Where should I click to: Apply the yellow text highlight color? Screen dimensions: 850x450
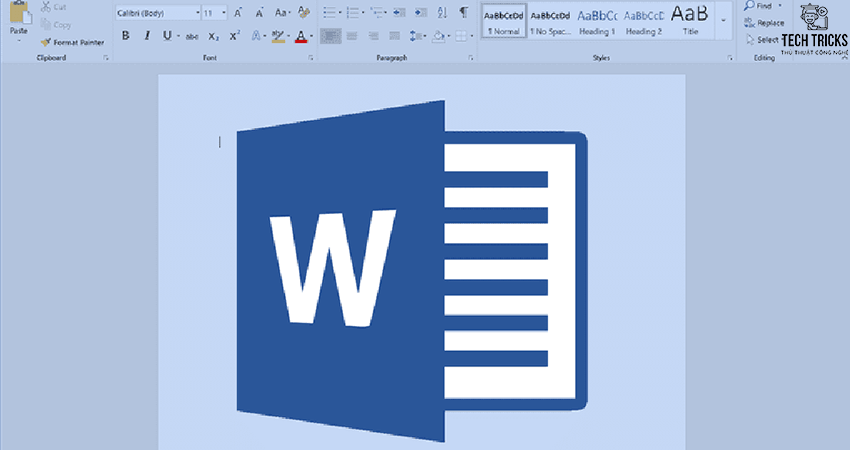coord(278,36)
